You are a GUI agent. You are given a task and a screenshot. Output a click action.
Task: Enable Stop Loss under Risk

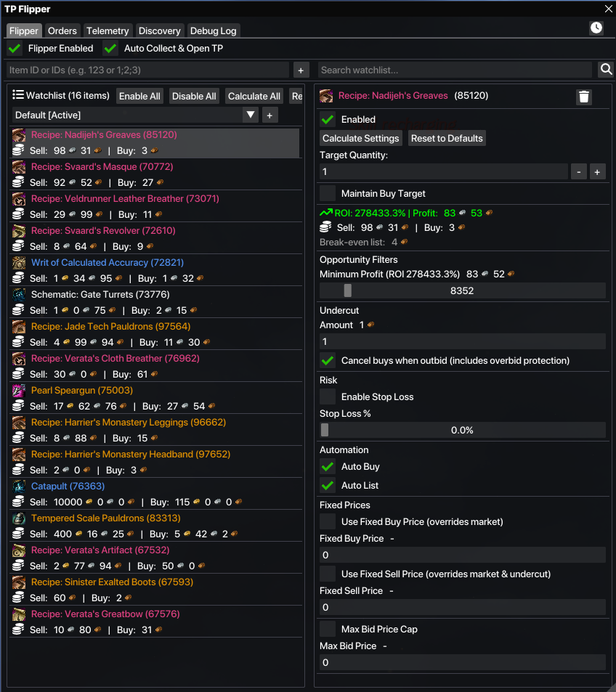[x=326, y=395]
